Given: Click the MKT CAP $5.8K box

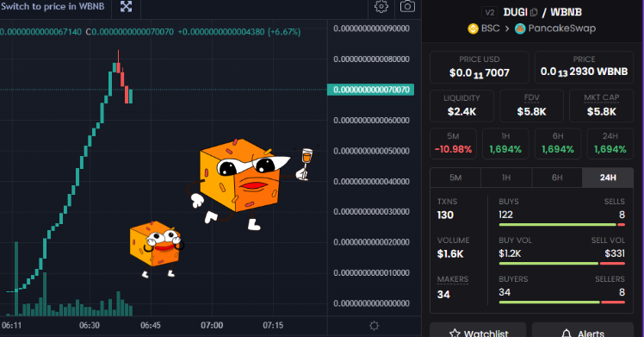Looking at the screenshot, I should [x=601, y=106].
